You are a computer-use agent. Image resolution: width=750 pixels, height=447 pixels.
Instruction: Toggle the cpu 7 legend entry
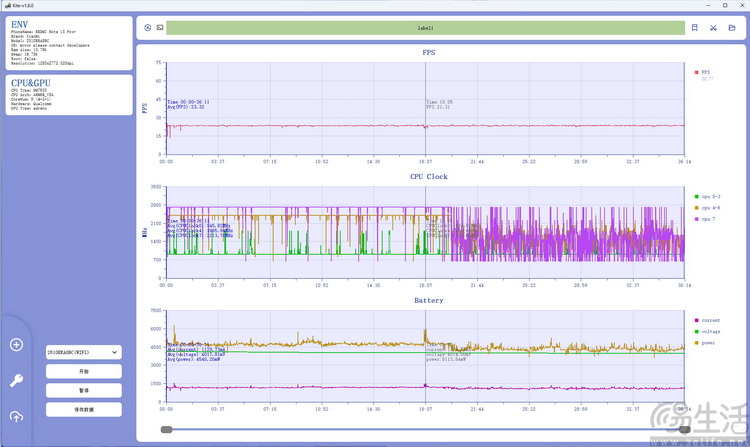(705, 219)
